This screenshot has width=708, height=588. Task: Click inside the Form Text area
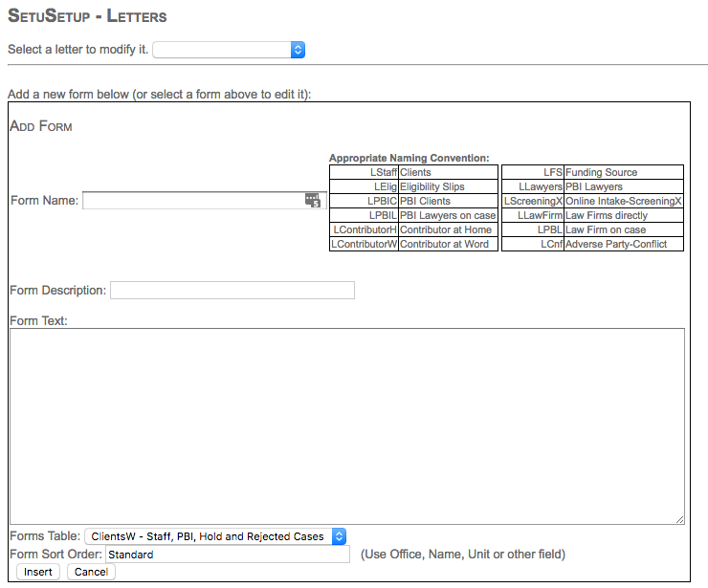click(x=346, y=425)
